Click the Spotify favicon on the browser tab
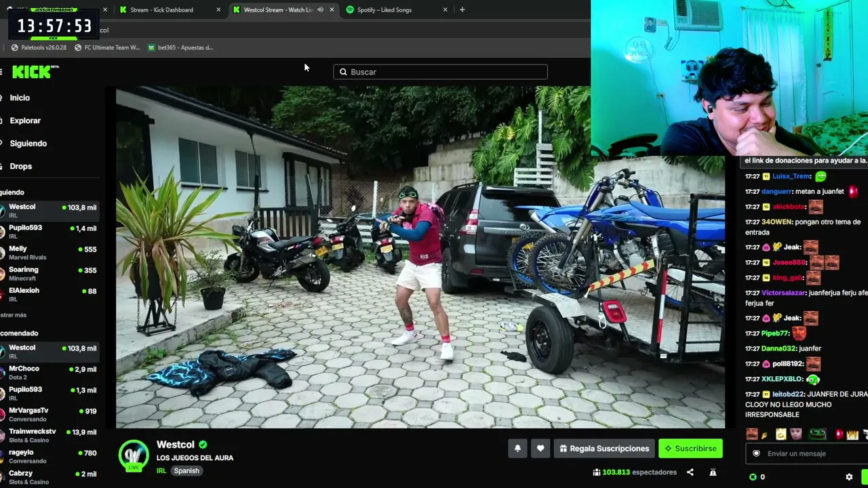868x488 pixels. pyautogui.click(x=350, y=9)
